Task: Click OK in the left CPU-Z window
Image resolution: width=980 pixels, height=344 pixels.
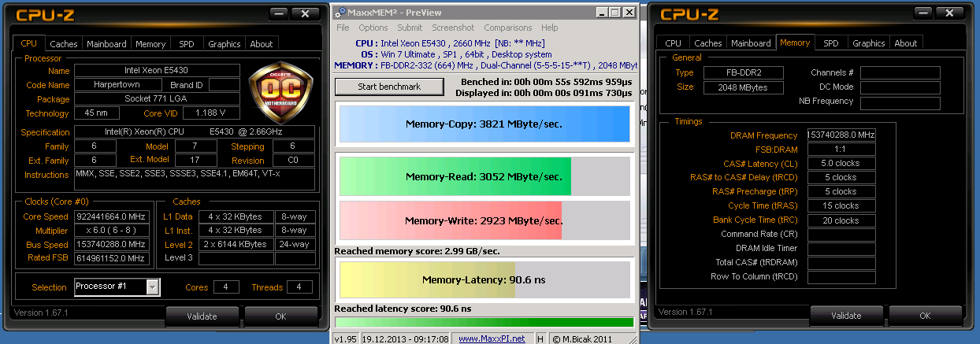Action: pyautogui.click(x=280, y=316)
